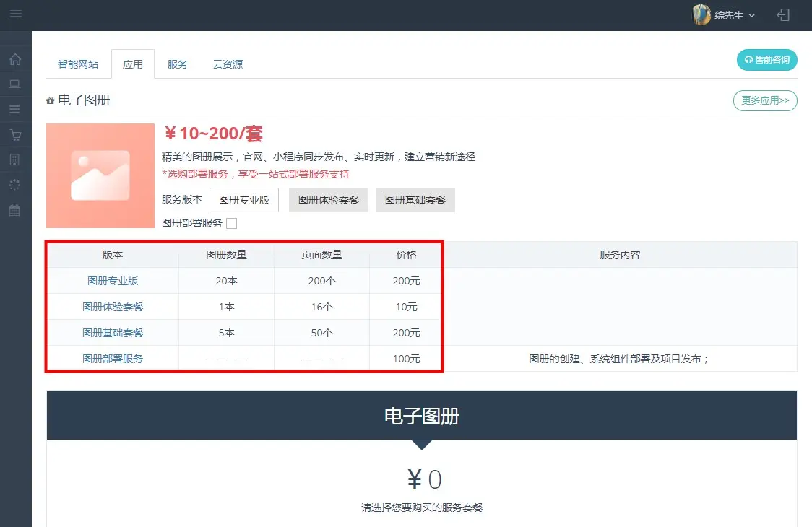812x527 pixels.
Task: Toggle the hamburger menu at top-left
Action: tap(15, 15)
